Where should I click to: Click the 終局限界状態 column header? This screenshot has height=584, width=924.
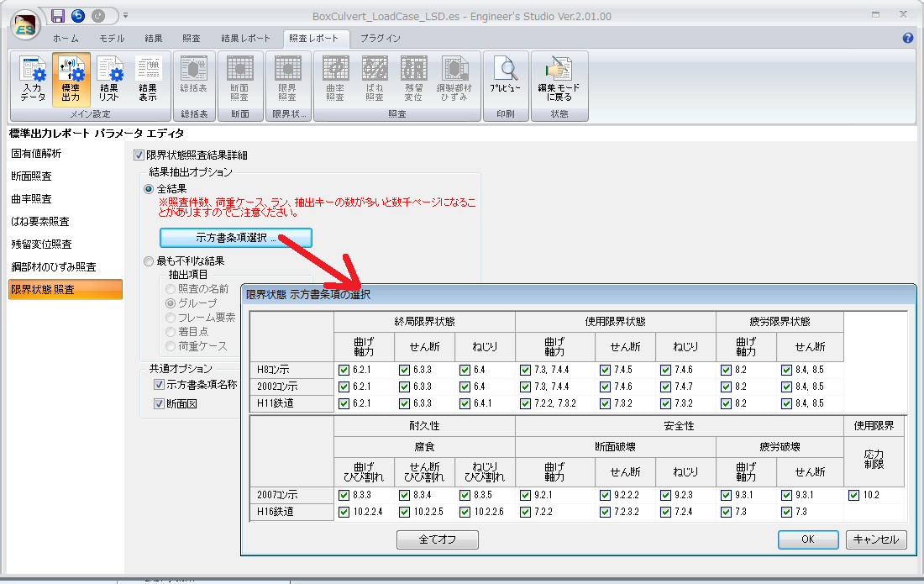(424, 322)
